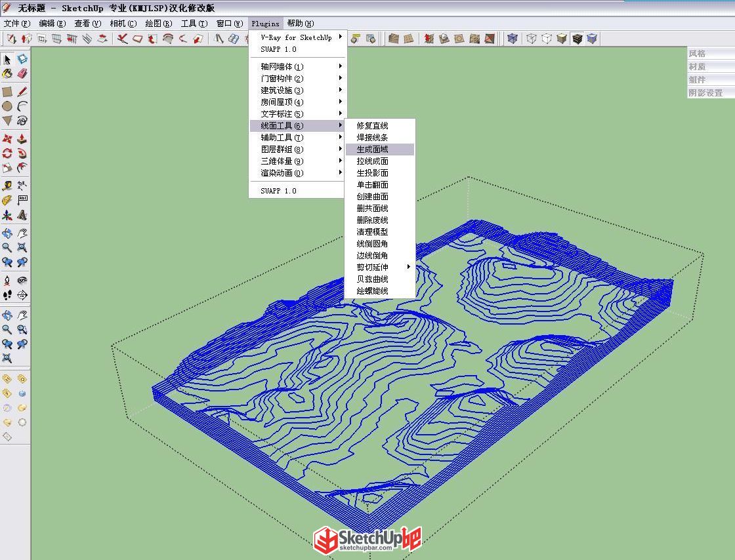This screenshot has height=560, width=735.
Task: Open the 材质 panel
Action: click(711, 67)
